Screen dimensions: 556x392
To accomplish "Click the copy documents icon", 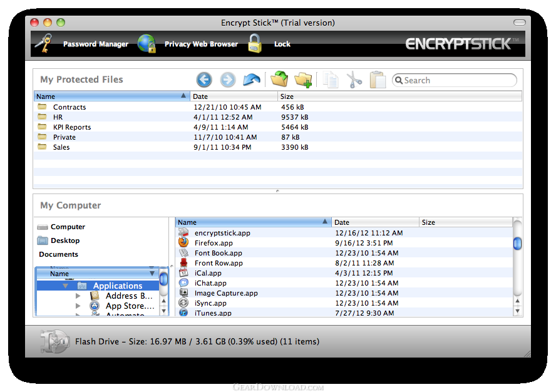I will pos(331,80).
